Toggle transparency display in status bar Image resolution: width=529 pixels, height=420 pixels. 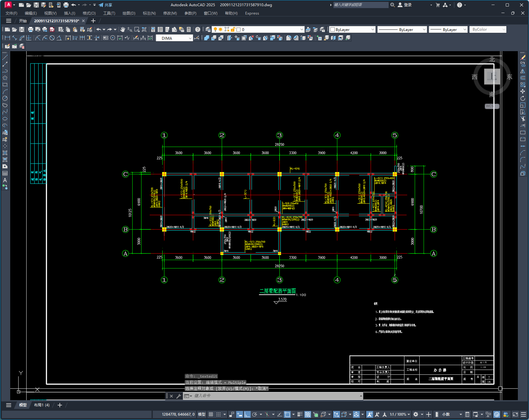[x=307, y=414]
